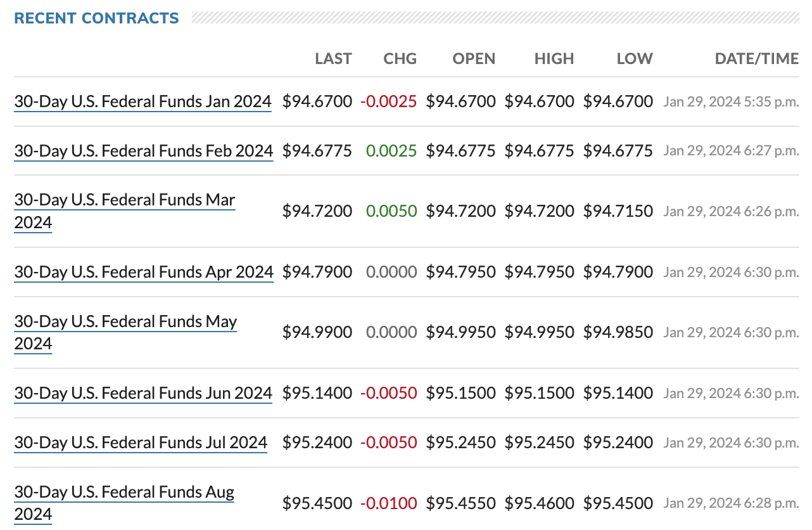
Task: Click the OPEN column header
Action: point(474,59)
